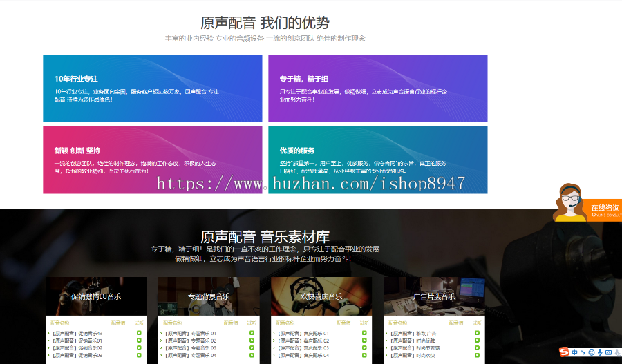
Task: Click the 10年行业专注 blue card
Action: point(152,88)
